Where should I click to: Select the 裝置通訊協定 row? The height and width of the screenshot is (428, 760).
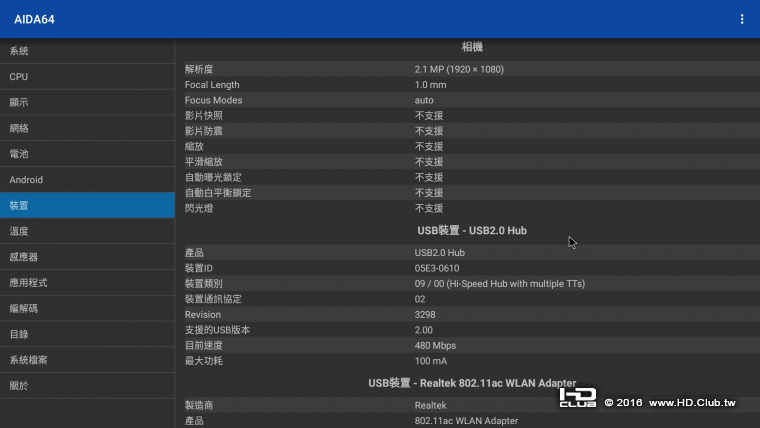click(x=472, y=299)
